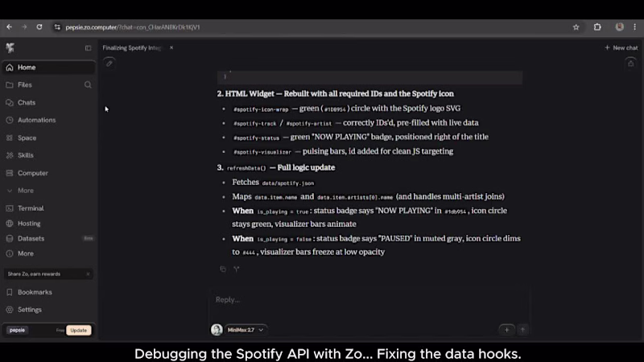Viewport: 644px width, 362px height.
Task: Collapse the sidebar with the panel icon
Action: click(88, 48)
